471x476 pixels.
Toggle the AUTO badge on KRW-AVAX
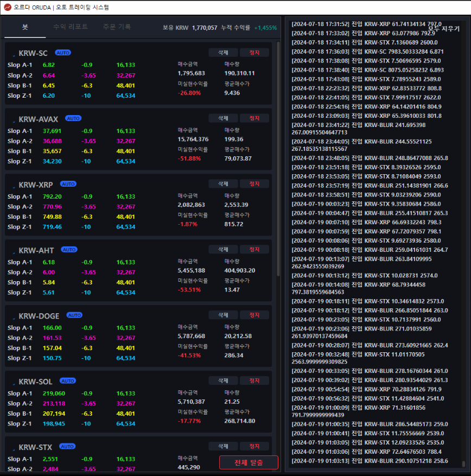73,118
